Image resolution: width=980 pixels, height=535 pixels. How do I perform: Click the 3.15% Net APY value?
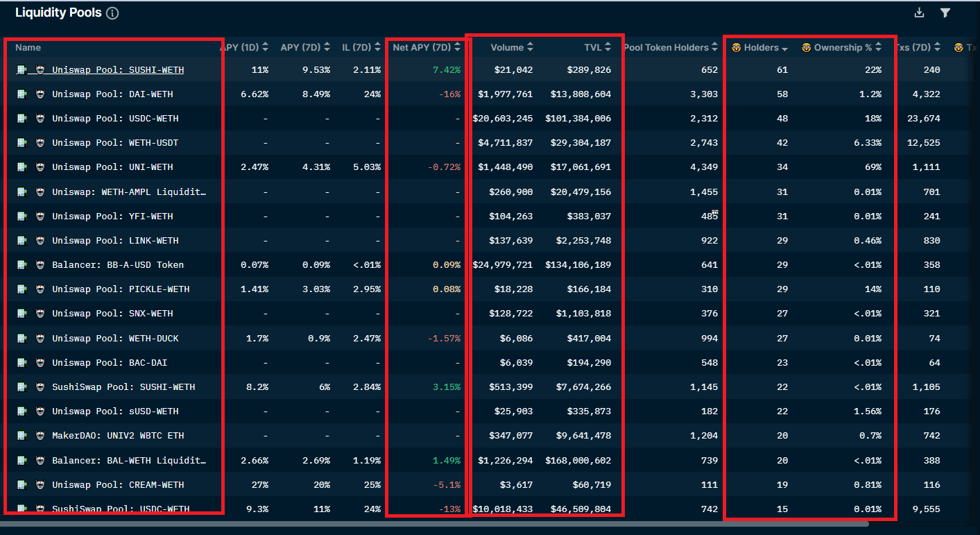click(x=446, y=387)
